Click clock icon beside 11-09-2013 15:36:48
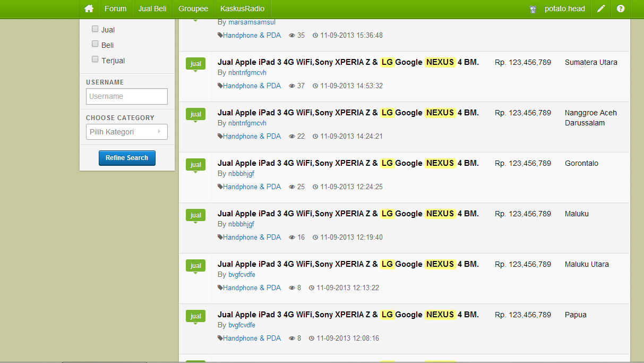This screenshot has width=644, height=363. tap(315, 36)
